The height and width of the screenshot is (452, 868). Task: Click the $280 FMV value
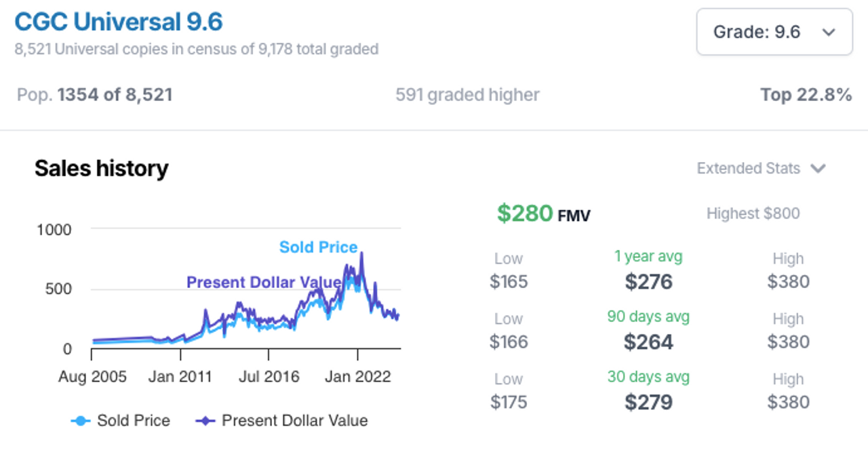tap(543, 213)
